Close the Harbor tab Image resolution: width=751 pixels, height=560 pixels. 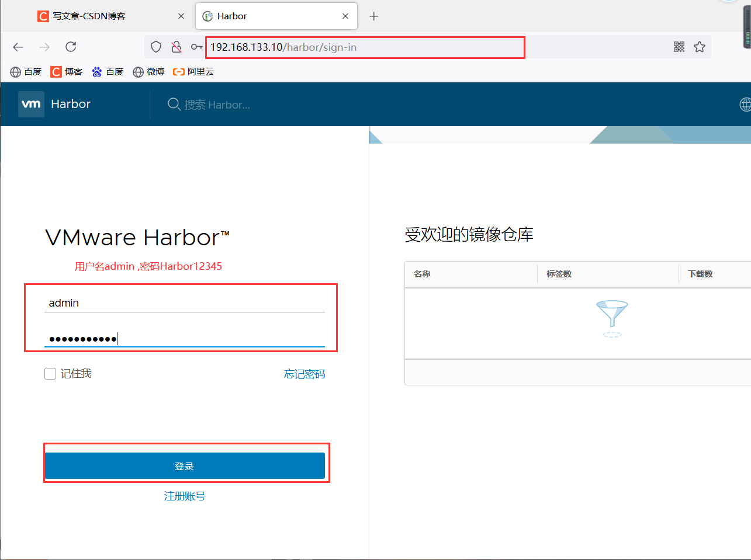[345, 16]
